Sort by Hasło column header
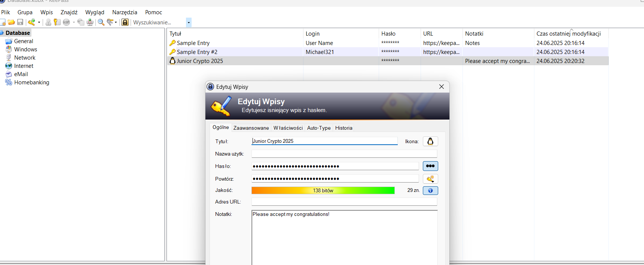Image resolution: width=644 pixels, height=265 pixels. click(400, 34)
